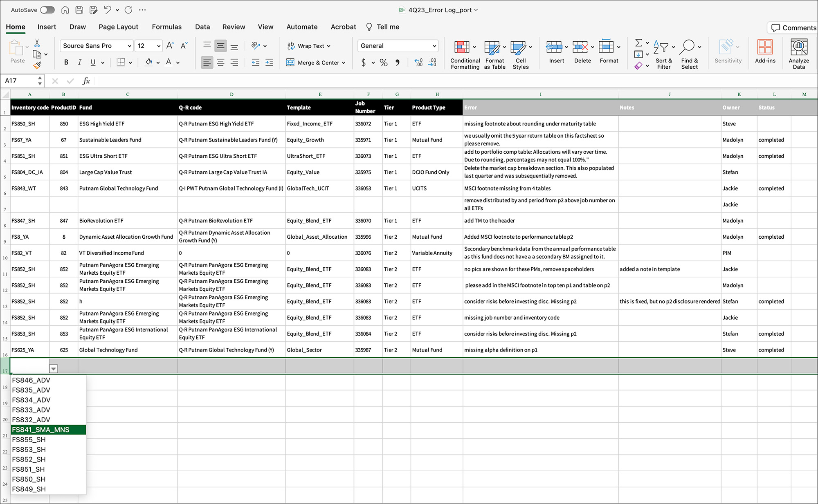
Task: Expand the General number format dropdown
Action: [434, 46]
